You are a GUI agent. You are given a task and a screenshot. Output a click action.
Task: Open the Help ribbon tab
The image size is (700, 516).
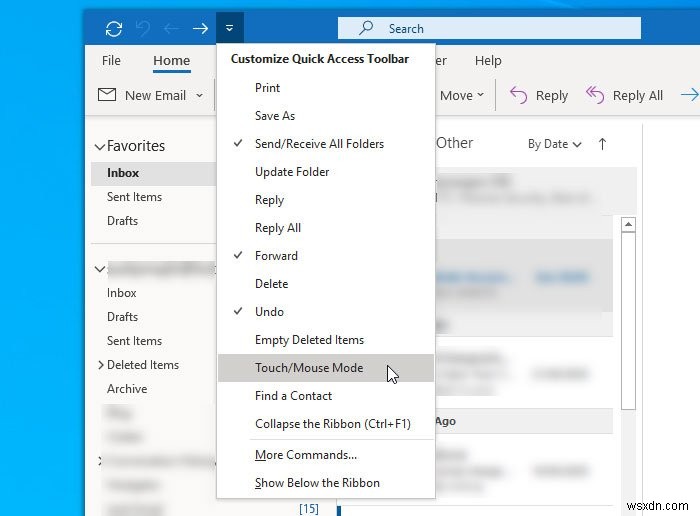[x=488, y=60]
